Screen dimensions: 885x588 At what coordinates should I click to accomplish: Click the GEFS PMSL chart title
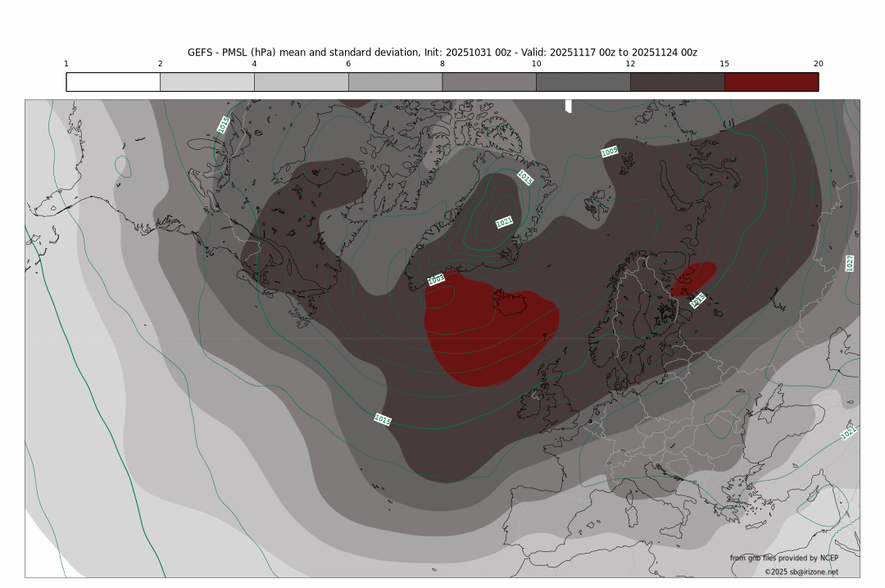coord(442,52)
